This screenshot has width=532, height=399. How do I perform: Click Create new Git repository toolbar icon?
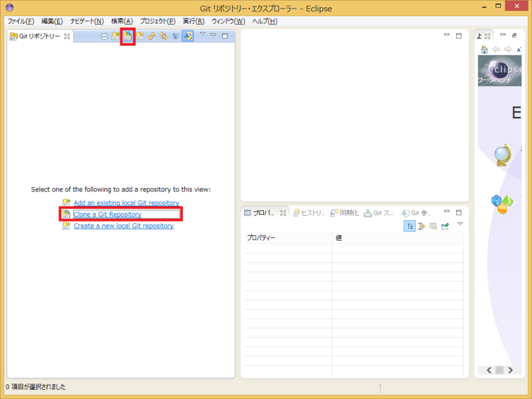[140, 36]
